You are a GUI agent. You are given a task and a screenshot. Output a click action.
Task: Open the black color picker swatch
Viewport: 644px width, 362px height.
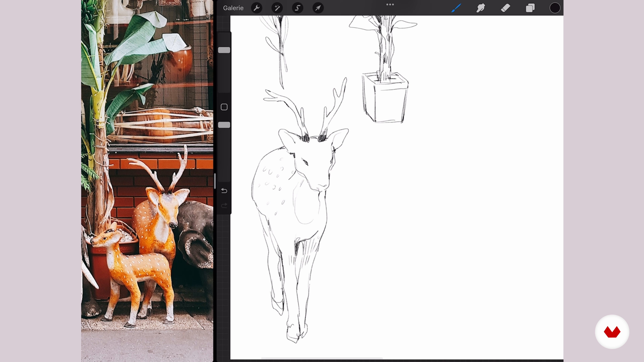[x=555, y=8]
